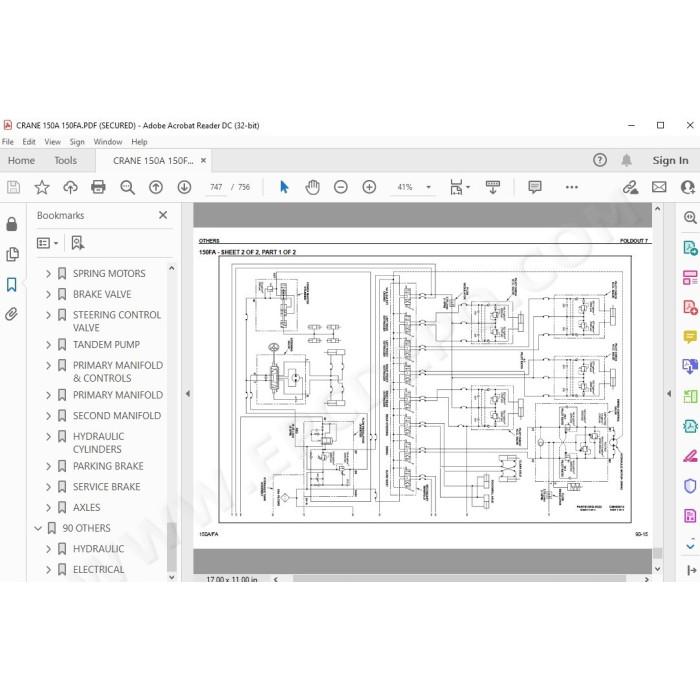Open the Help question mark icon
Viewport: 700px width, 700px height.
point(600,160)
